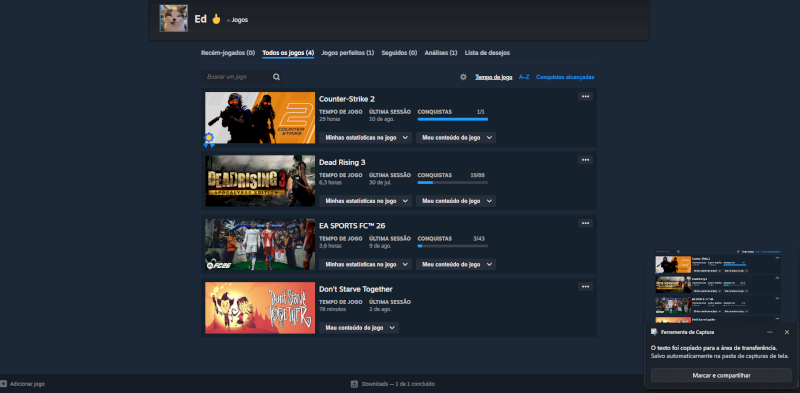The width and height of the screenshot is (800, 393).
Task: Click the 30 de jul. session date
Action: click(x=381, y=182)
